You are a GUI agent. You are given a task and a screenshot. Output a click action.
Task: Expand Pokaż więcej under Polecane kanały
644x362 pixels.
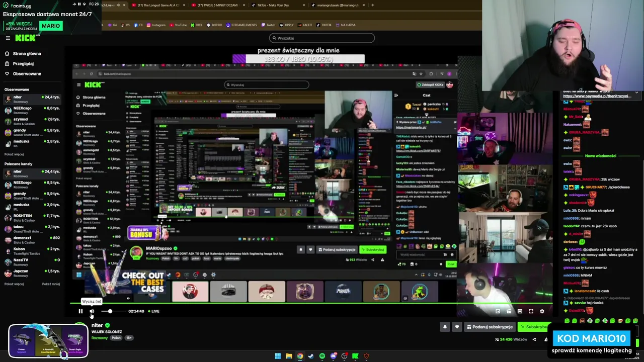(14, 284)
